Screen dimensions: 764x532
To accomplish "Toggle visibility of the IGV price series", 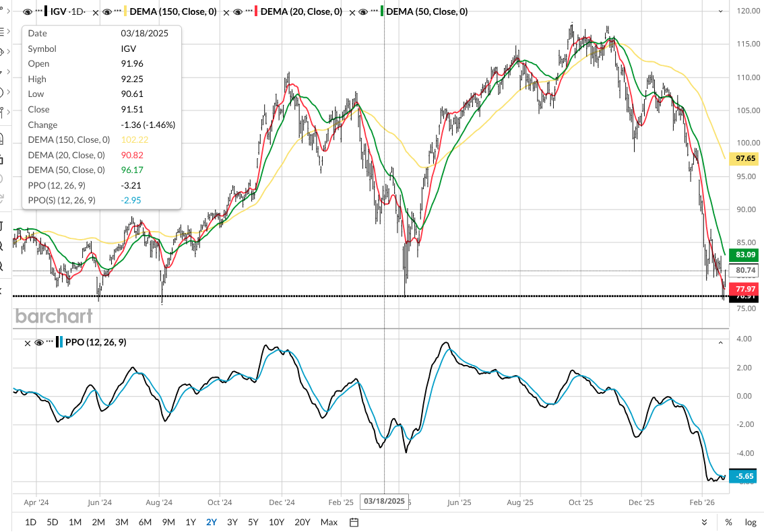I will 27,11.
